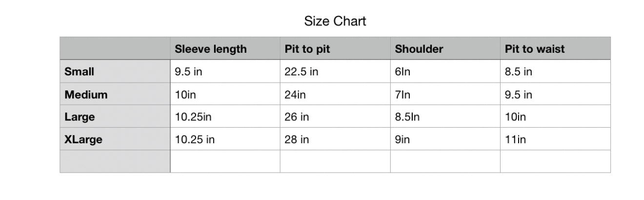The height and width of the screenshot is (200, 644).
Task: Click the 24in cell in Medium row
Action: (x=335, y=94)
